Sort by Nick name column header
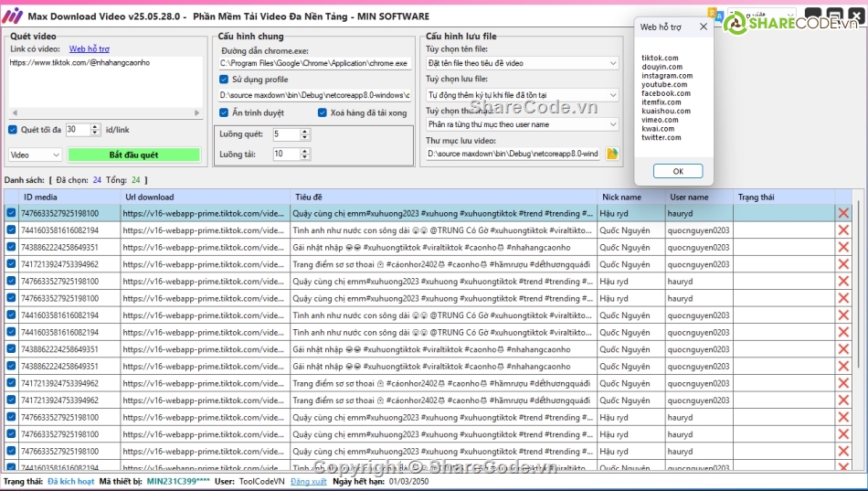The image size is (868, 491). tap(631, 197)
